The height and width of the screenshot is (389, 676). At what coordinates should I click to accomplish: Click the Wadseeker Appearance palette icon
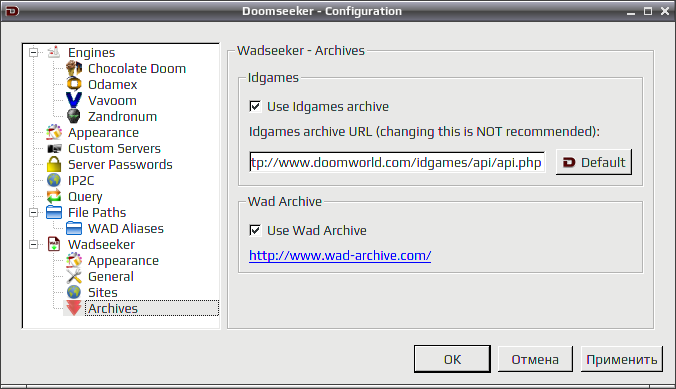pos(74,260)
